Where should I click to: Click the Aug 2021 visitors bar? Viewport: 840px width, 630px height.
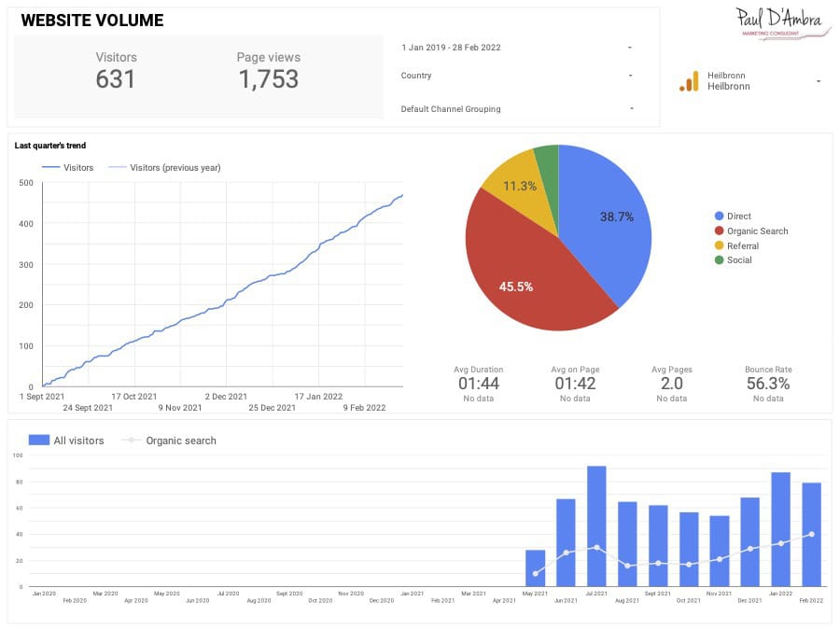coord(627,544)
